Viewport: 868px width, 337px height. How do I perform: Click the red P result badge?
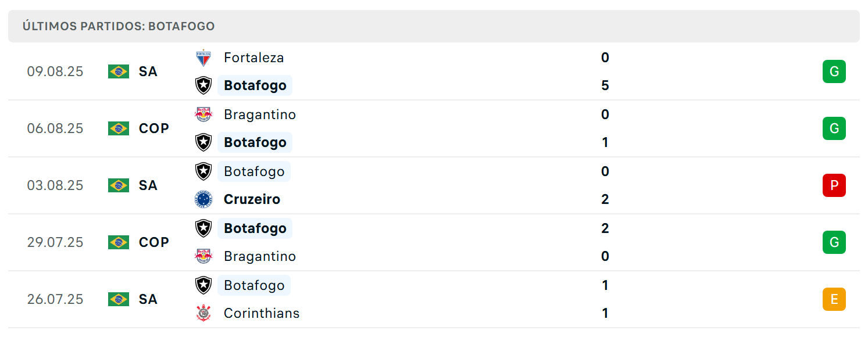834,185
